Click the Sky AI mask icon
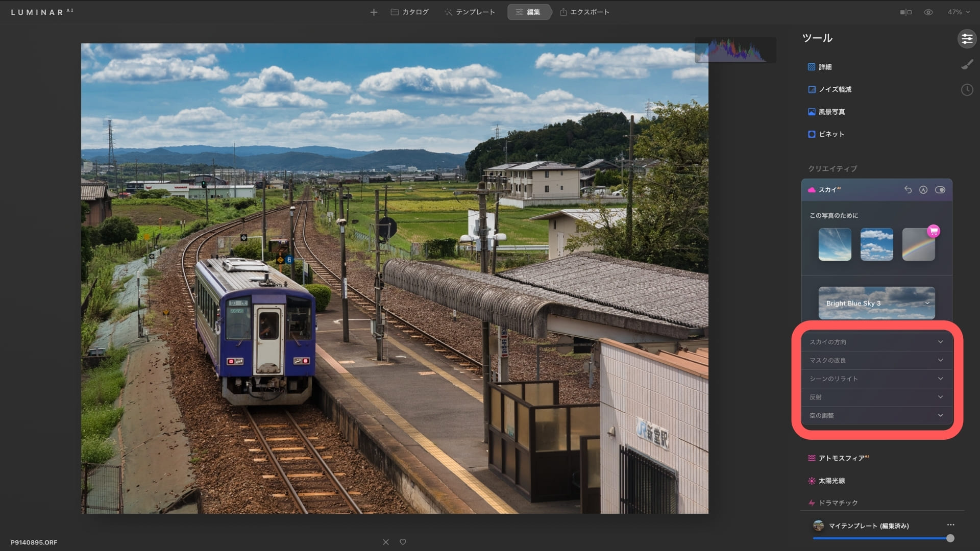The image size is (980, 551). pyautogui.click(x=923, y=190)
